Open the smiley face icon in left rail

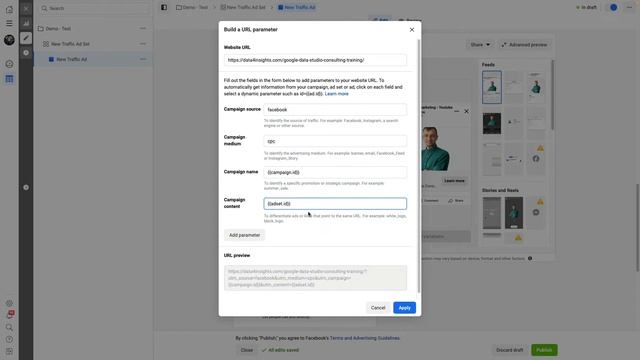(9, 64)
